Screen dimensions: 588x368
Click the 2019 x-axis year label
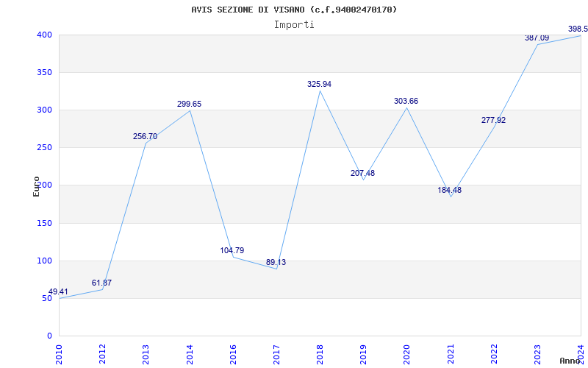click(x=363, y=354)
